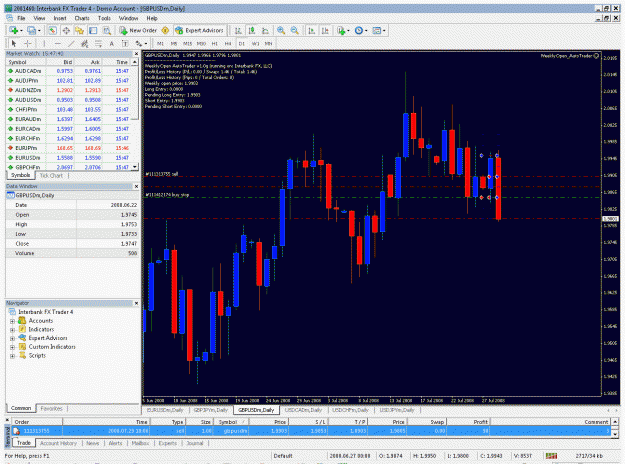Select the Cursor arrow tool
This screenshot has height=464, width=625.
click(x=14, y=43)
